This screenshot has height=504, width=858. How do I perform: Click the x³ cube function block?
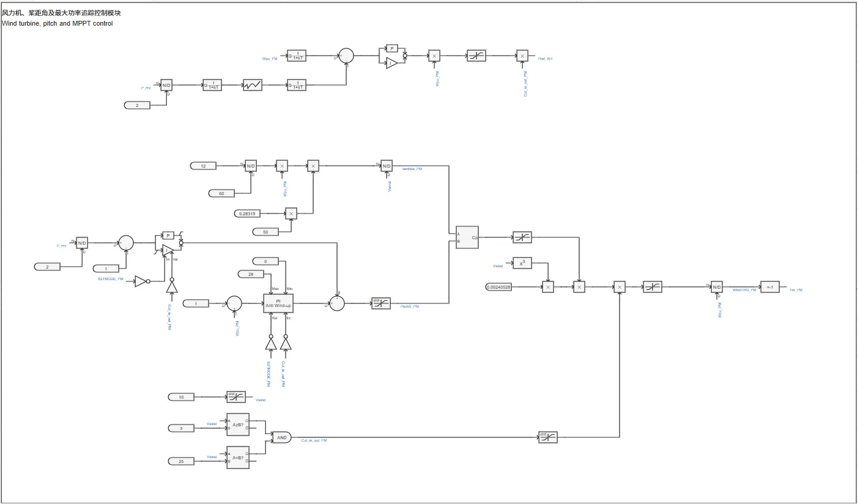pyautogui.click(x=522, y=263)
